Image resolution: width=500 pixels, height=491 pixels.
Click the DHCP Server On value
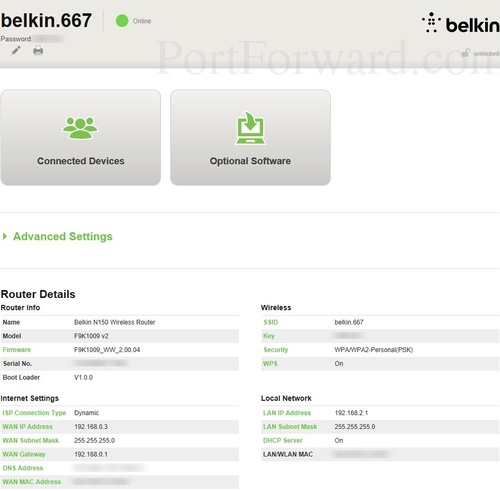(x=339, y=440)
